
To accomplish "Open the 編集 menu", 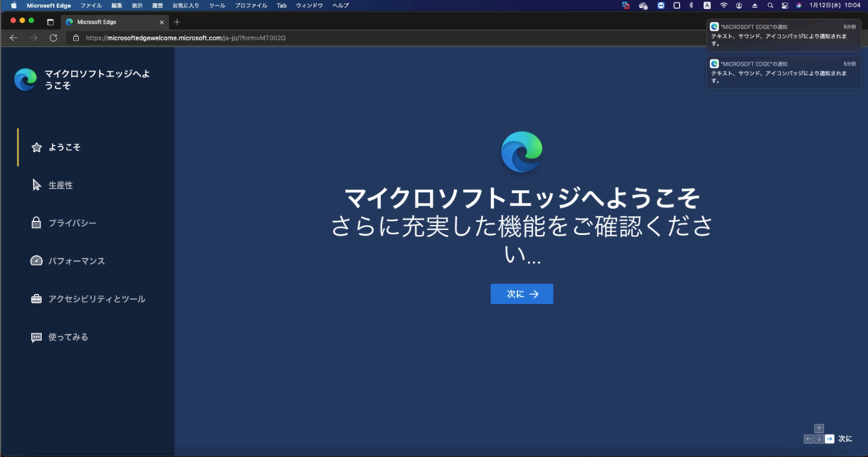I will (116, 5).
